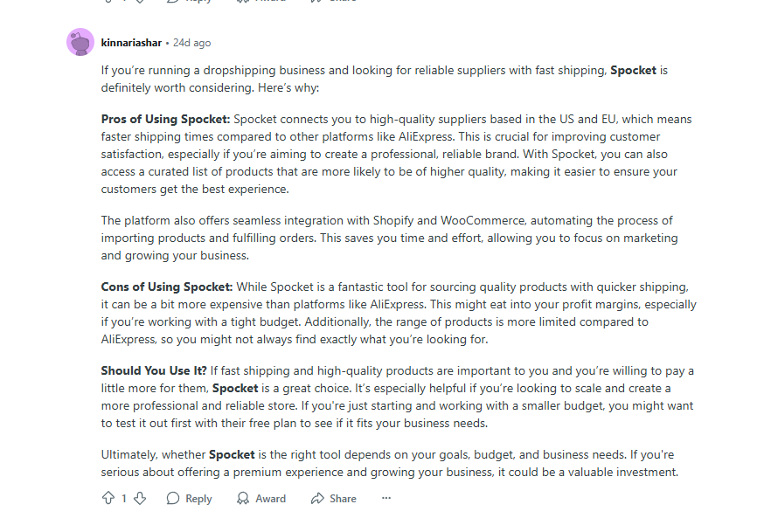Click bold 'Spocket' in the first paragraph
Image resolution: width=764 pixels, height=532 pixels.
point(633,70)
